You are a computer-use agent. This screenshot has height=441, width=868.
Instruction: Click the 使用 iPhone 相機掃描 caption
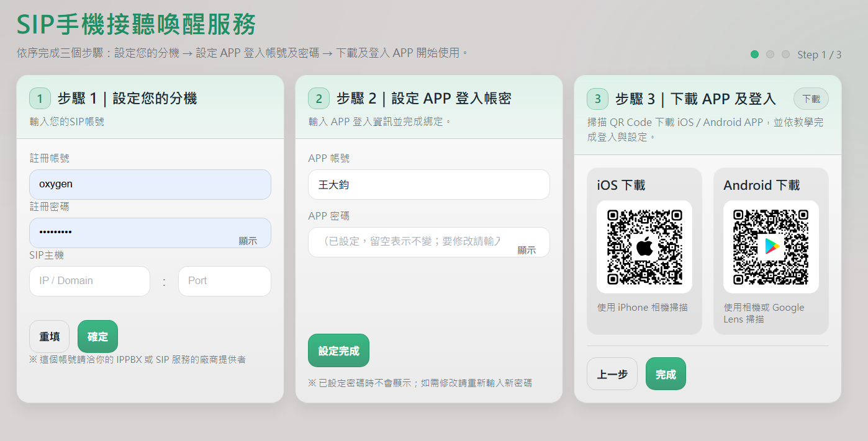643,307
